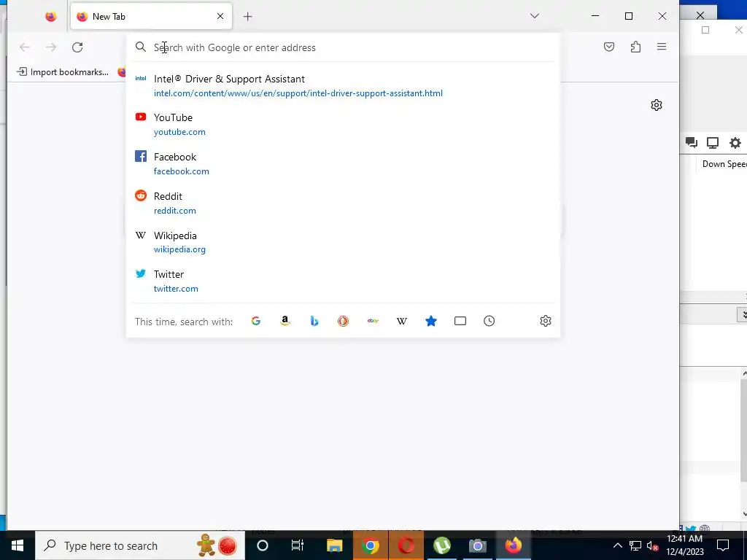Click the Save to Pocket icon

[609, 47]
